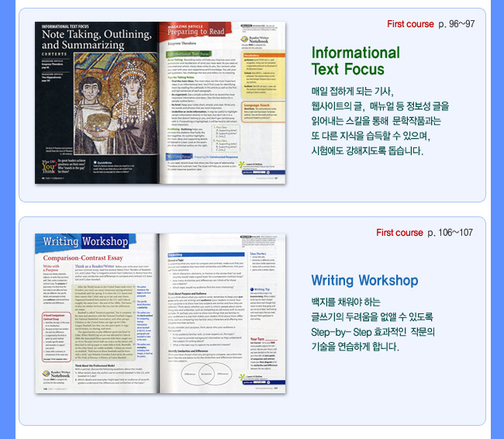
Task: Click the green Informational Text Focus heading
Action: (x=355, y=61)
